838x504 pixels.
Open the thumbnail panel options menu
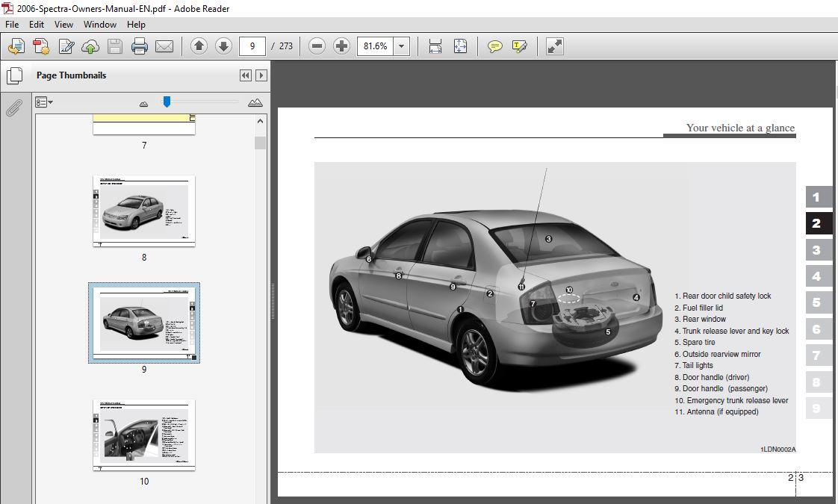(x=44, y=102)
